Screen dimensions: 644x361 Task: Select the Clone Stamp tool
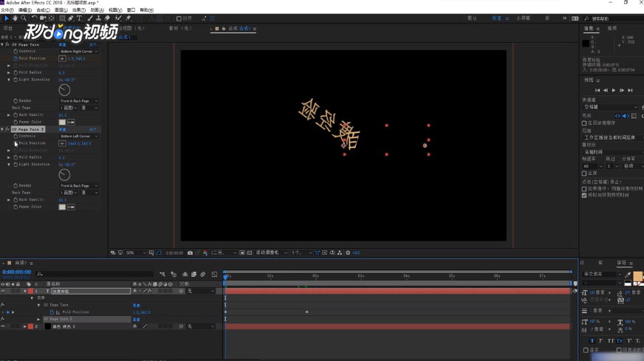coord(98,18)
